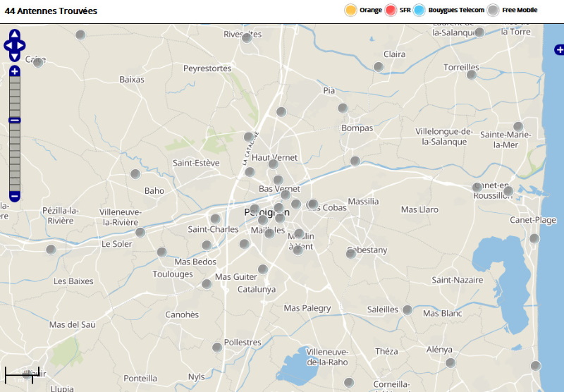The image size is (564, 392).
Task: Click the Massilia place label
Action: tap(363, 202)
